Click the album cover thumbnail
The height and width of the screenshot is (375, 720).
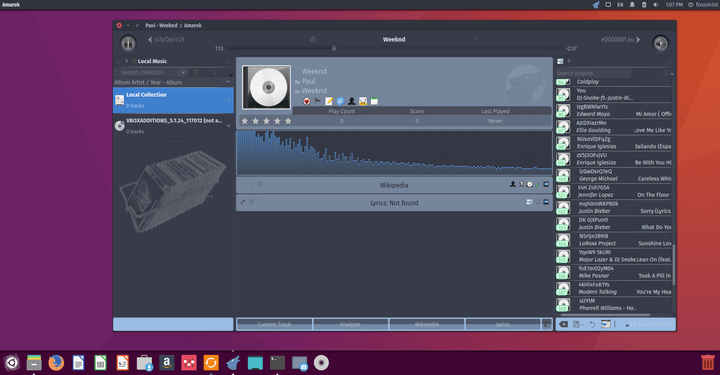266,87
